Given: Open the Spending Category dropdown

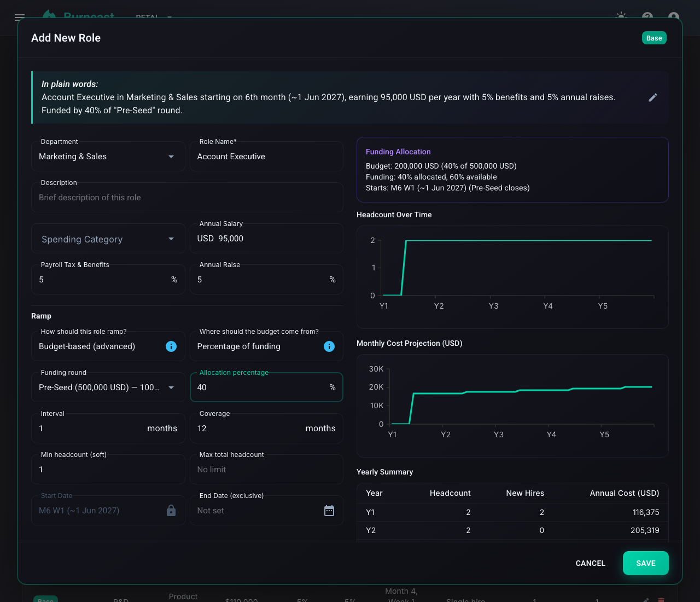Looking at the screenshot, I should (108, 239).
